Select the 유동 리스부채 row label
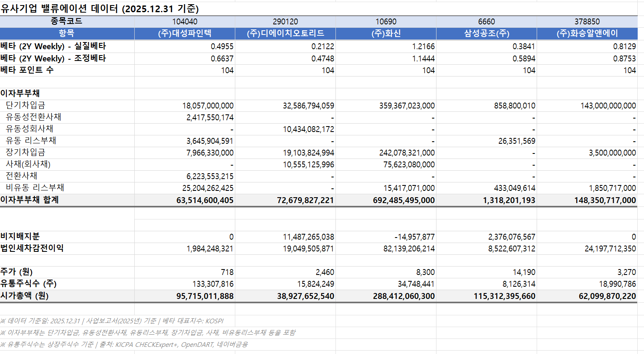 [x=31, y=140]
